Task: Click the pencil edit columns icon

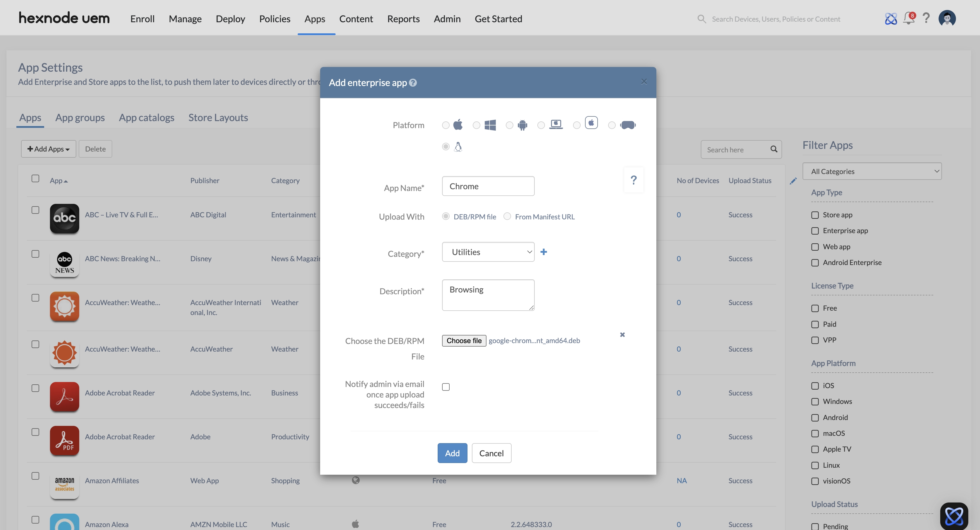Action: pos(793,181)
